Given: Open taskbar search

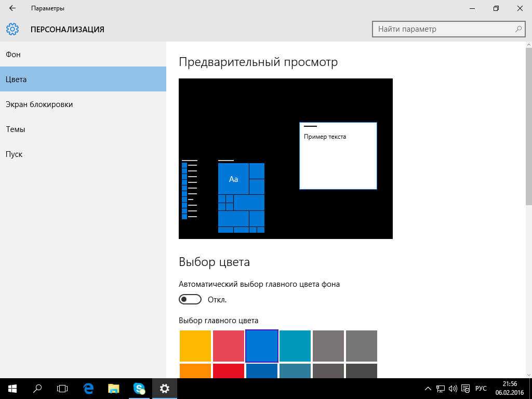Looking at the screenshot, I should (x=37, y=388).
